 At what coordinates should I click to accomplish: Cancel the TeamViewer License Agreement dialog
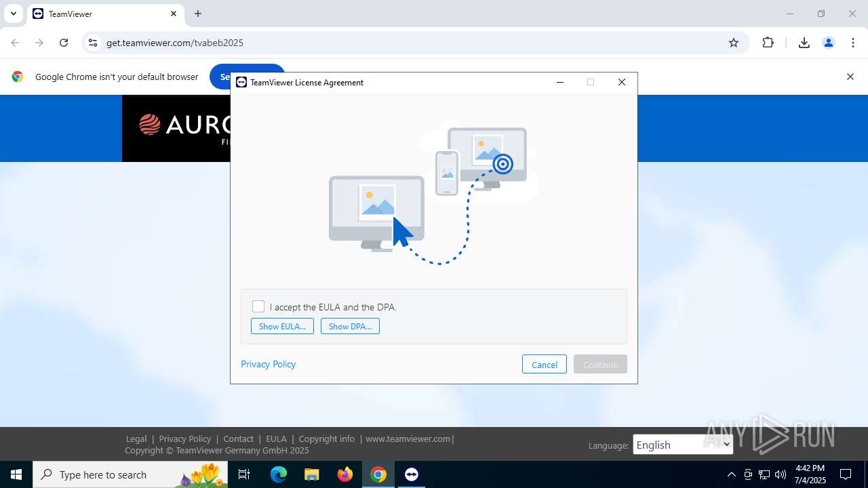(545, 364)
